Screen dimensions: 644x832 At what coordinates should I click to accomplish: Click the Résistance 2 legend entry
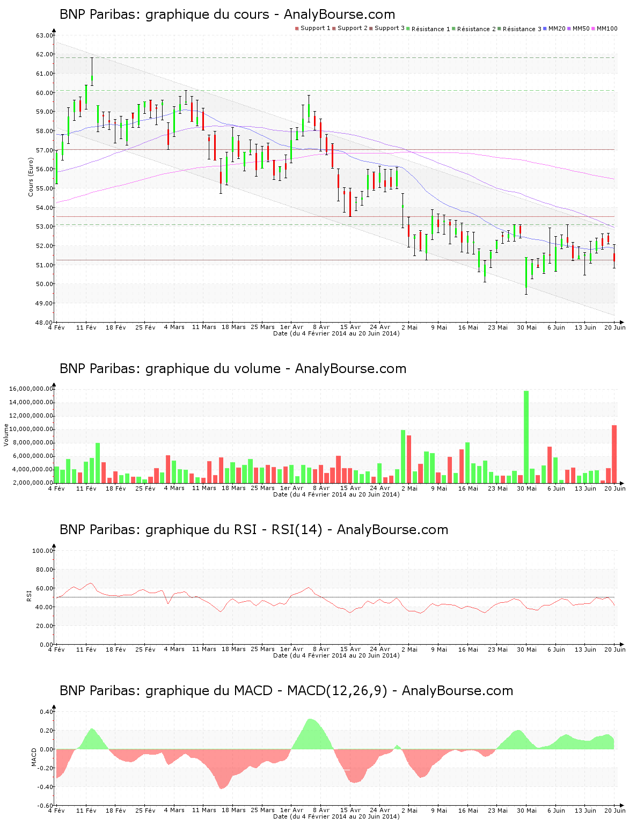[x=474, y=29]
